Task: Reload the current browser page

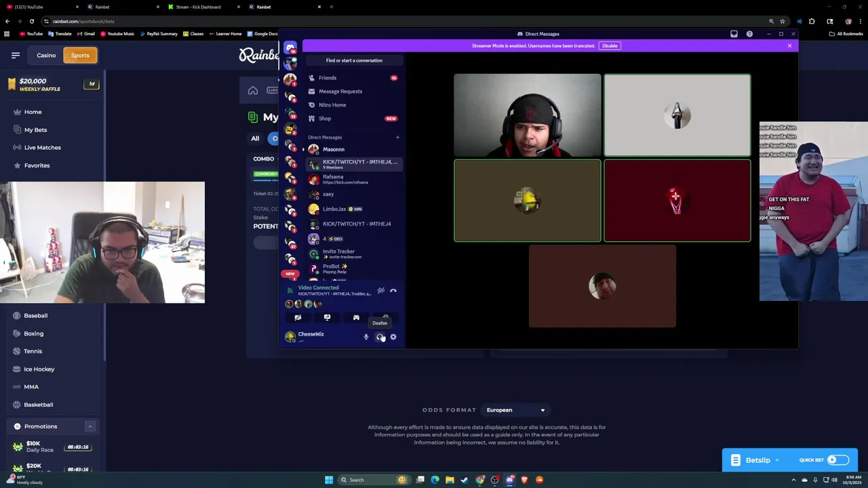Action: click(x=31, y=21)
